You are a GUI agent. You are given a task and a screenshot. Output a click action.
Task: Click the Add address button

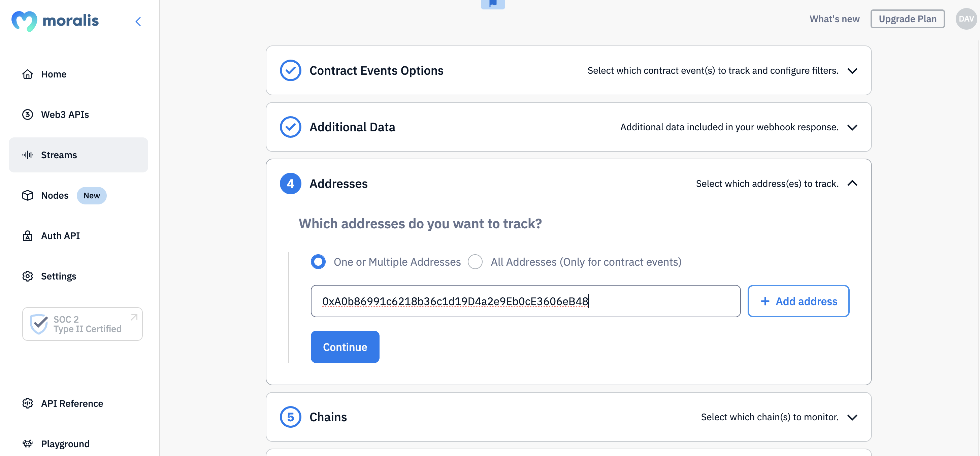(798, 301)
